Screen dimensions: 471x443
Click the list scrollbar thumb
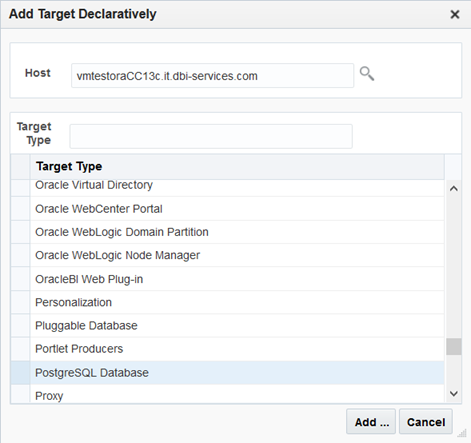pos(454,347)
